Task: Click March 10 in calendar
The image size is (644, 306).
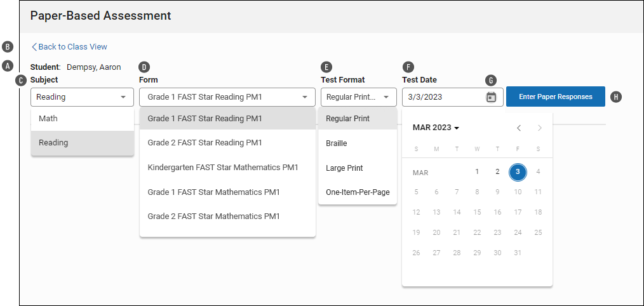Action: point(518,192)
